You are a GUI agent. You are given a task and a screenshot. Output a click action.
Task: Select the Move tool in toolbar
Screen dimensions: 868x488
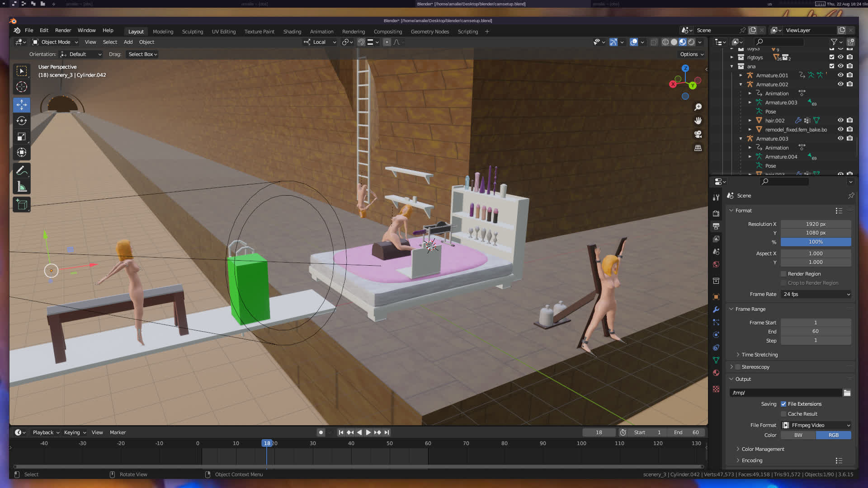[x=21, y=105]
